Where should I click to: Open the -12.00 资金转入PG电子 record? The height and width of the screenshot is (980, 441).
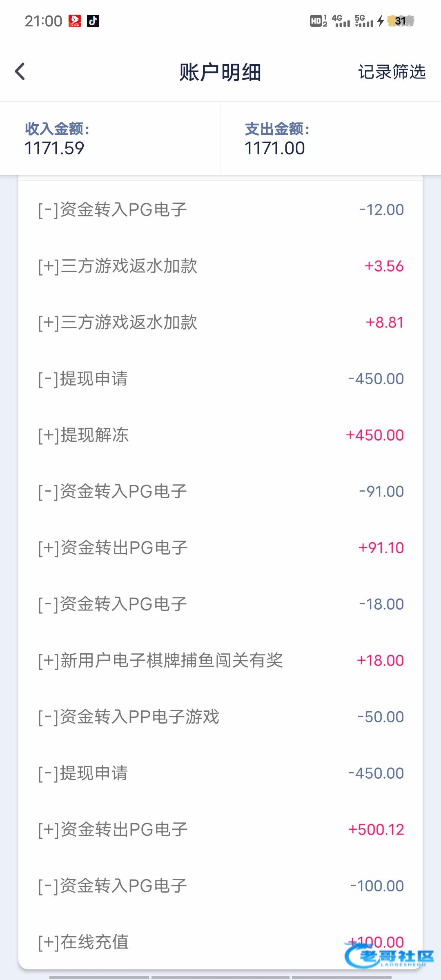[220, 210]
